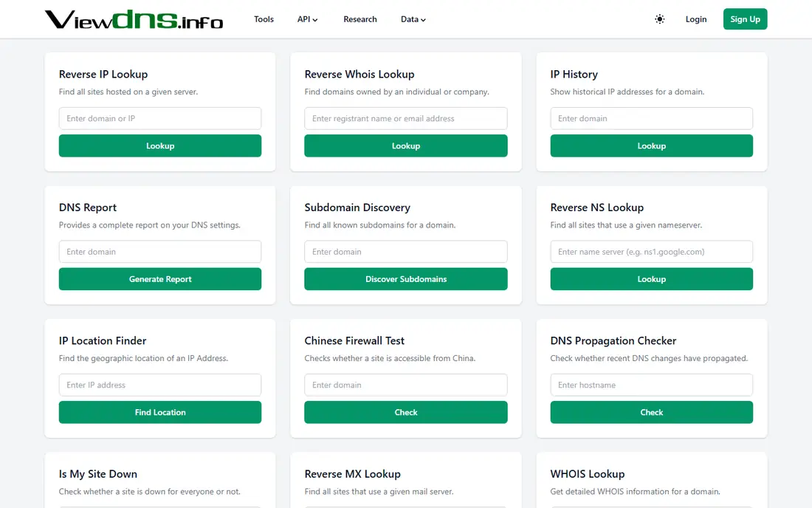
Task: Click the Reverse MX Lookup heading
Action: tap(353, 474)
